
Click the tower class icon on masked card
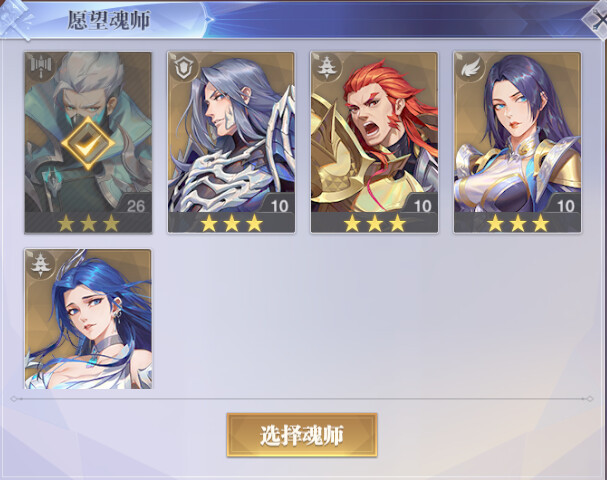39,67
